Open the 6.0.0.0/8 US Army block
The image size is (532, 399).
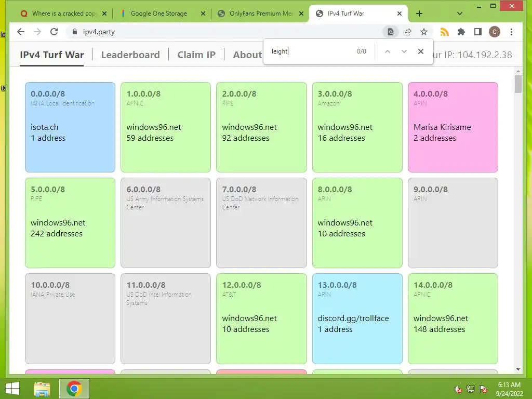(166, 223)
